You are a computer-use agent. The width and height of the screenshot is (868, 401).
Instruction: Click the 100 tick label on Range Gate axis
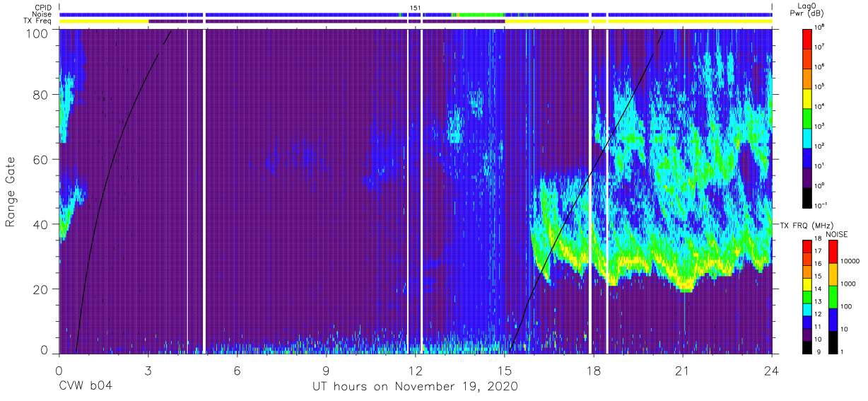[37, 33]
